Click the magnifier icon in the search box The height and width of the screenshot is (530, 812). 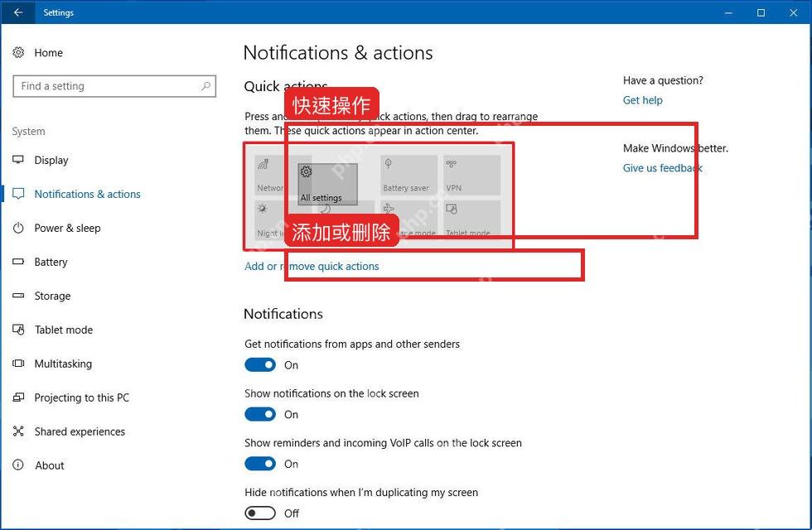click(x=205, y=86)
